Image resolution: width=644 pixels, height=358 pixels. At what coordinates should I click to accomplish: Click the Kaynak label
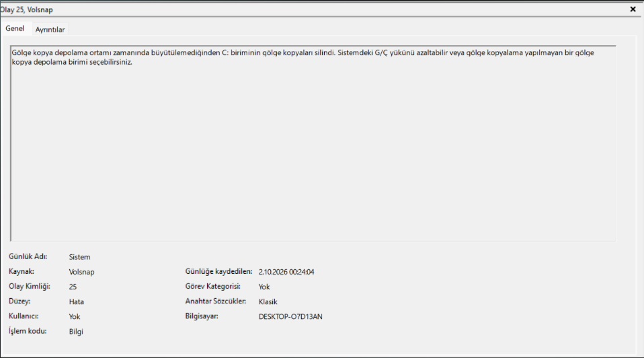22,271
